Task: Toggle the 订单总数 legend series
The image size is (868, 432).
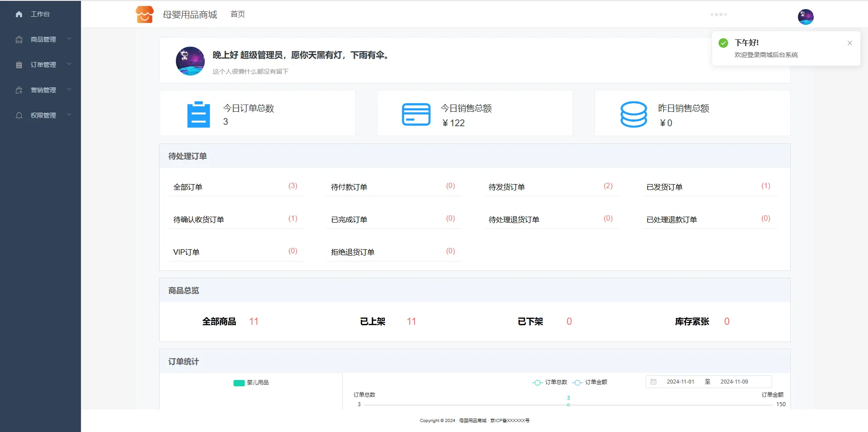Action: click(550, 382)
